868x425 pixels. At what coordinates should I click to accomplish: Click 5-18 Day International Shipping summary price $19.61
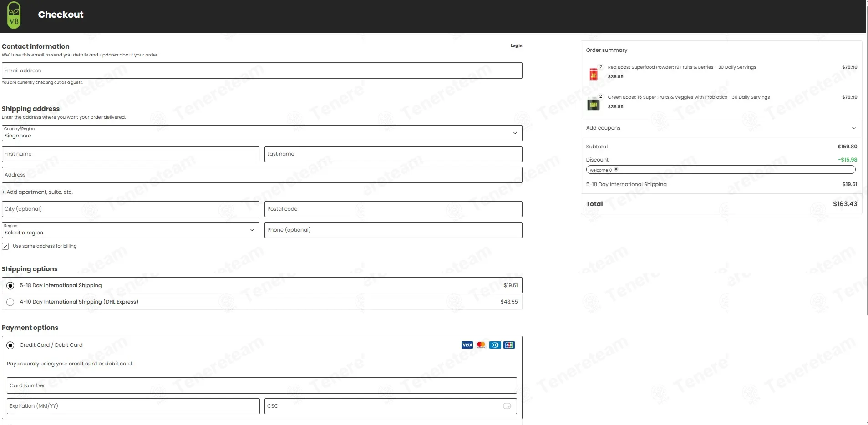point(849,184)
